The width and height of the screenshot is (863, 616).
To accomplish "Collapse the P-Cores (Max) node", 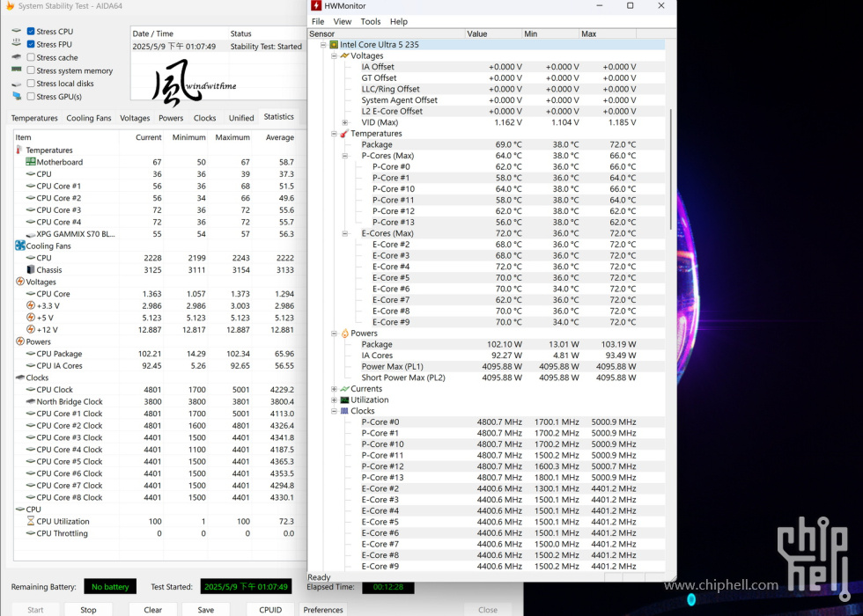I will coord(344,156).
